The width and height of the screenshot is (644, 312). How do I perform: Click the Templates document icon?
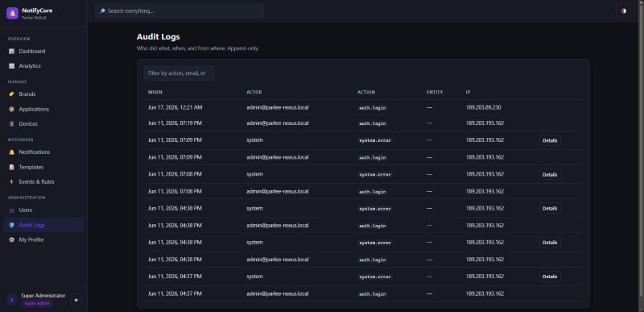11,168
